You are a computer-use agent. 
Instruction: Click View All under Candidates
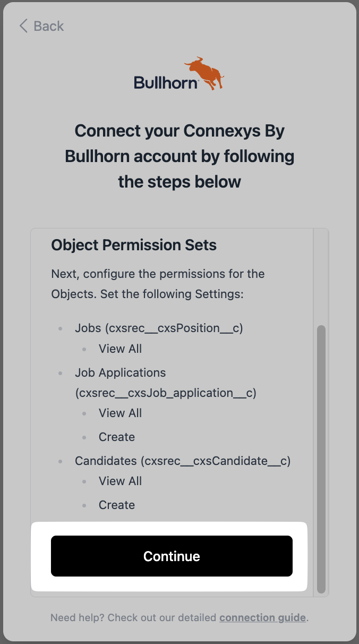click(x=120, y=481)
